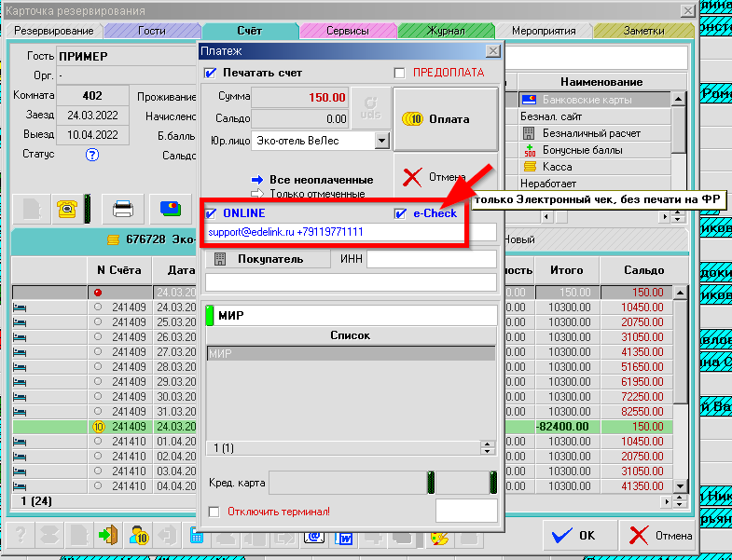Open the Мероприятия tab
Screen dimensions: 732x560
[544, 31]
